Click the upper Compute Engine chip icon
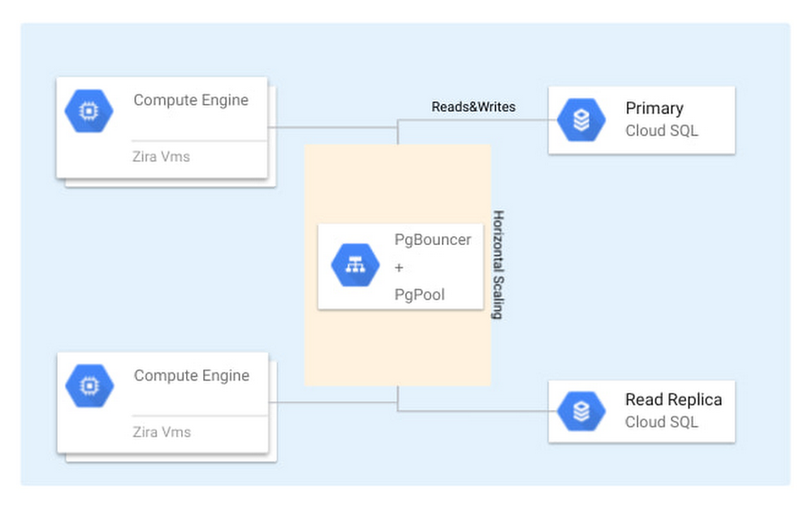Viewport: 812px width, 513px height. pyautogui.click(x=89, y=110)
